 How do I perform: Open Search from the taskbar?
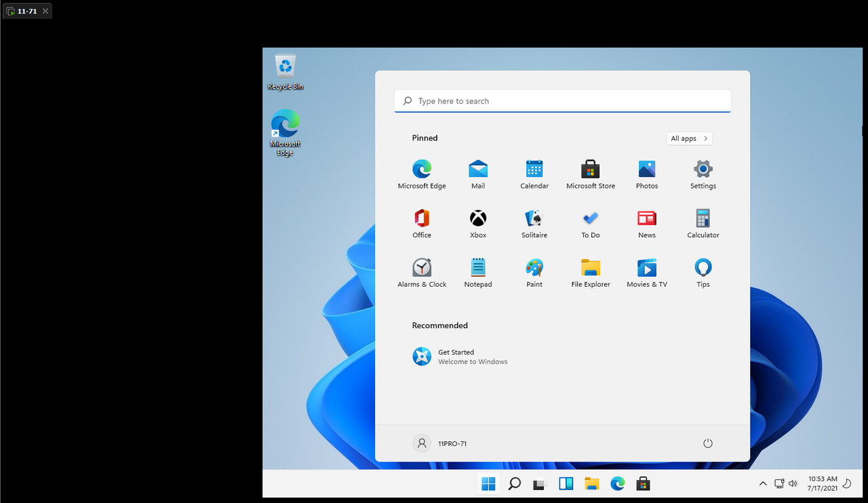[x=515, y=484]
